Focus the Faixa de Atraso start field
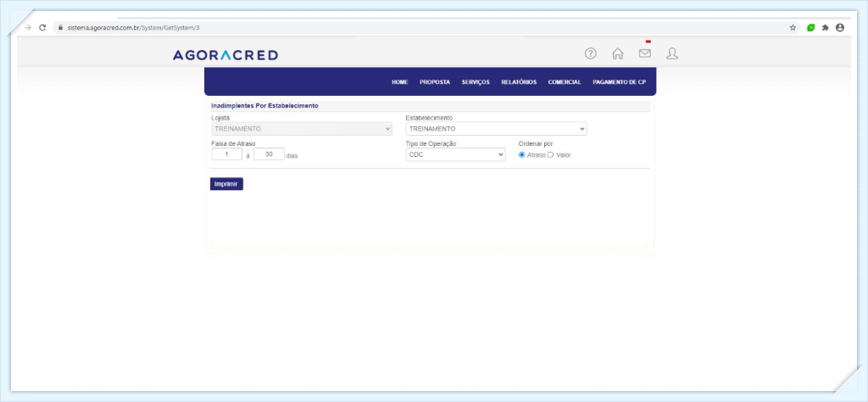Image resolution: width=868 pixels, height=402 pixels. (227, 154)
